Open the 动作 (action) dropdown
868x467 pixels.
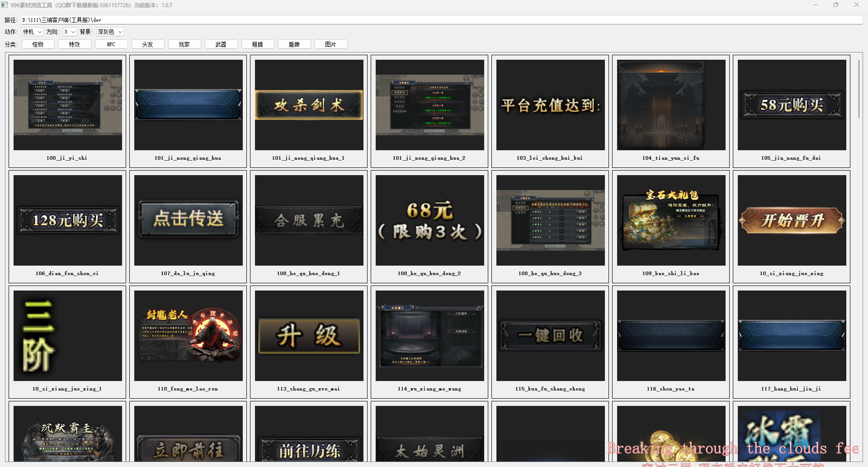(33, 32)
